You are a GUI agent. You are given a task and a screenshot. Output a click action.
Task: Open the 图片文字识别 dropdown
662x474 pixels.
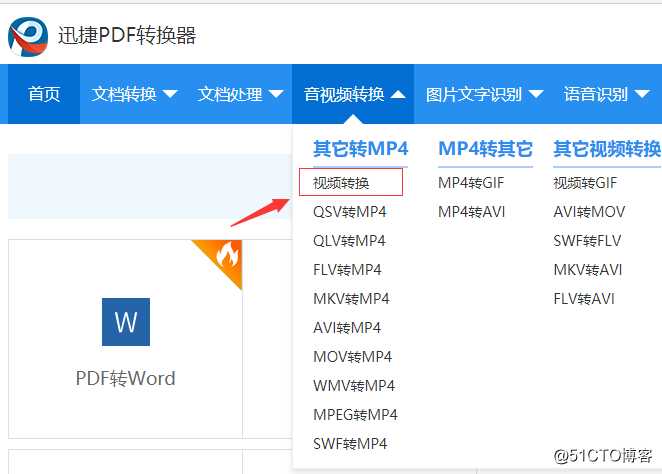[x=484, y=94]
